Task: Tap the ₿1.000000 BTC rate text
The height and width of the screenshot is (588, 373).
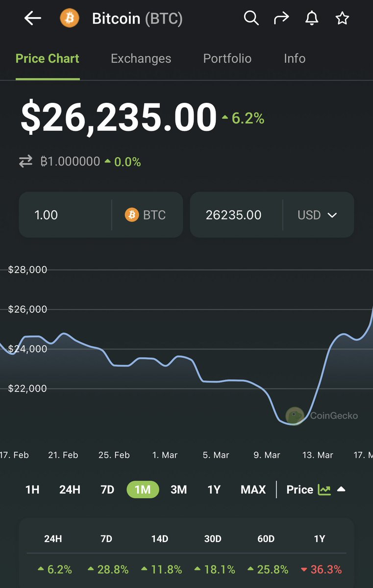Action: (70, 161)
